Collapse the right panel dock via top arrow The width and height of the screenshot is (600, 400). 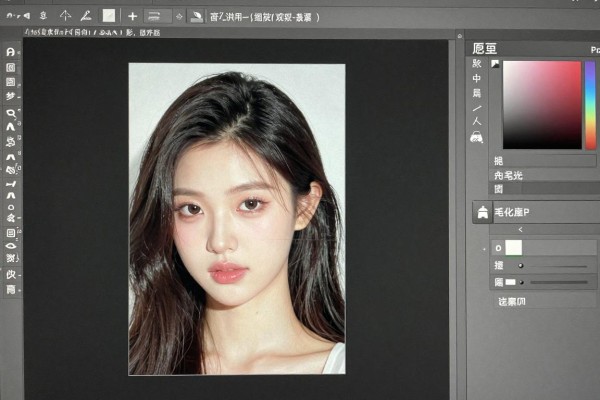[x=460, y=36]
